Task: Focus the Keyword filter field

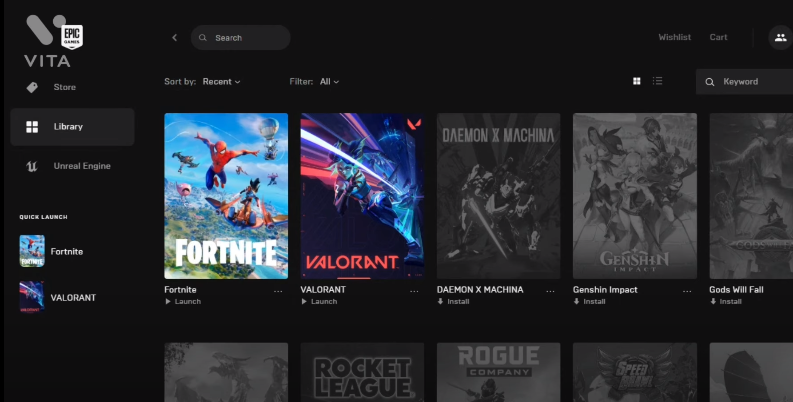Action: click(x=744, y=82)
